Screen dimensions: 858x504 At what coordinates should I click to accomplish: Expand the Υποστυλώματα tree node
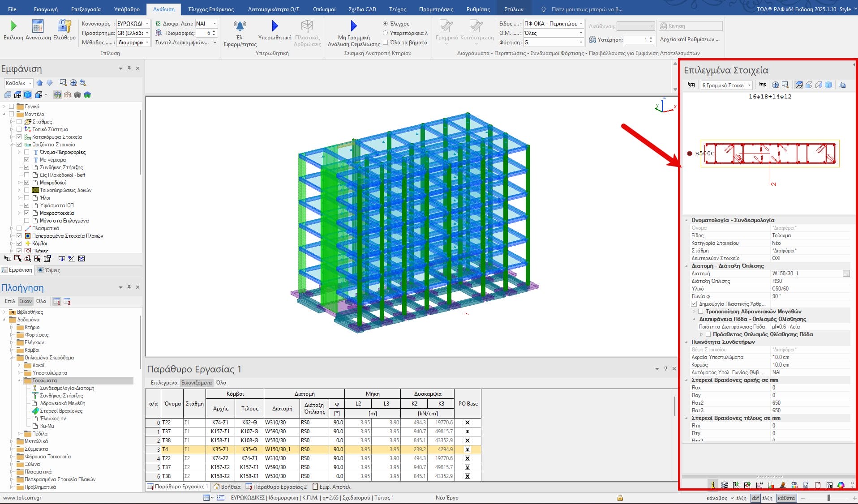(19, 373)
